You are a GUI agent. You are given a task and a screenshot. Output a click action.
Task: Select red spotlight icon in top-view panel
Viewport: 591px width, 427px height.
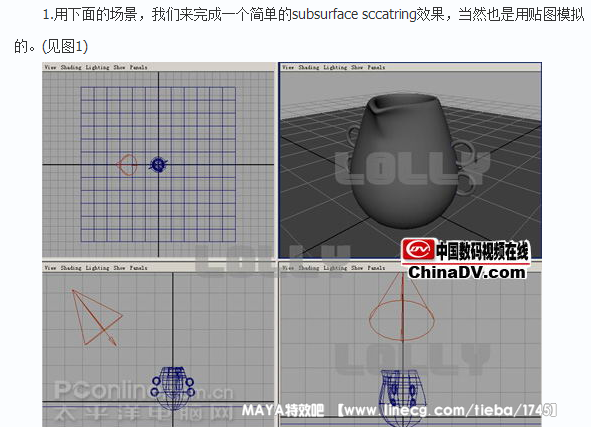[127, 165]
